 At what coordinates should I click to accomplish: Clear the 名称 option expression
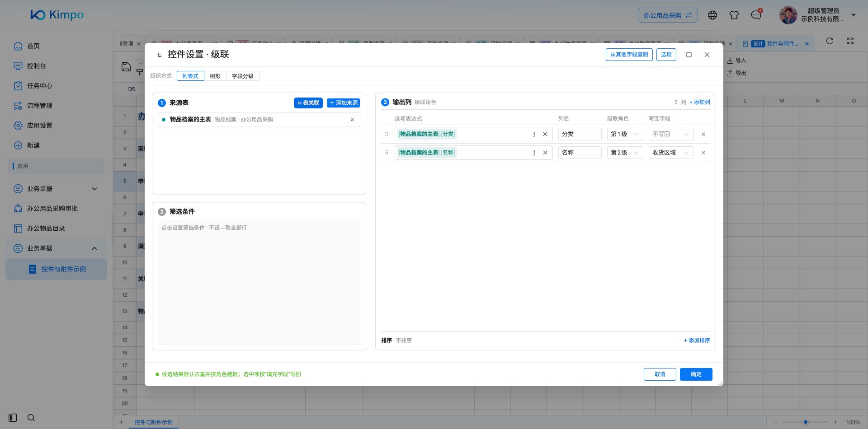click(545, 153)
